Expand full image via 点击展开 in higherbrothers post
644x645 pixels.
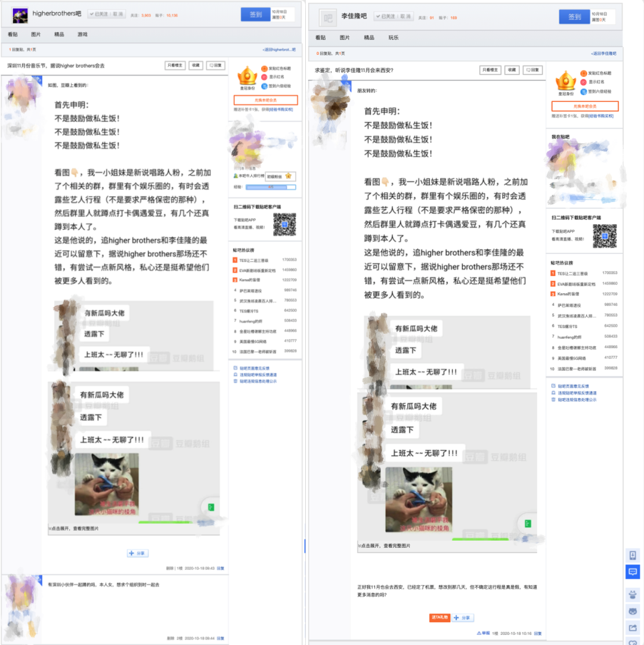coord(74,528)
